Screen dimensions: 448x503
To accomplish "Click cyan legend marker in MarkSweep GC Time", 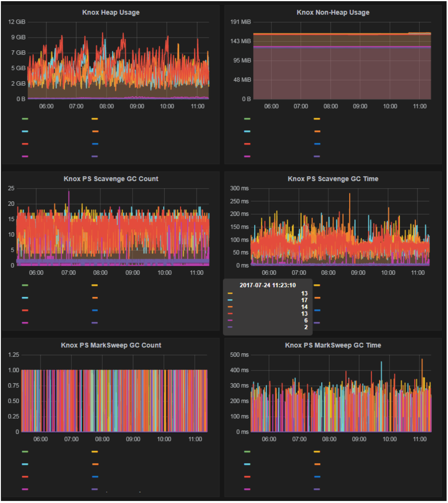I will tap(247, 464).
